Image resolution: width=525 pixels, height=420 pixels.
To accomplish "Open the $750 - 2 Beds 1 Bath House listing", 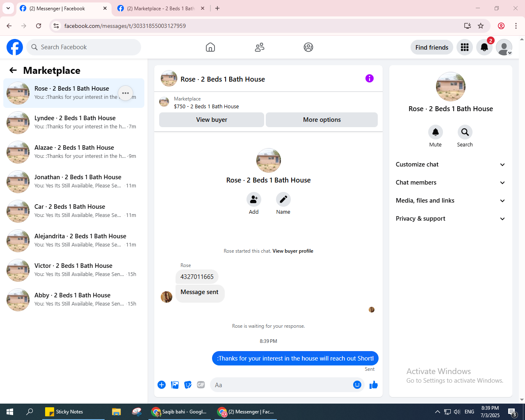I will (x=206, y=106).
